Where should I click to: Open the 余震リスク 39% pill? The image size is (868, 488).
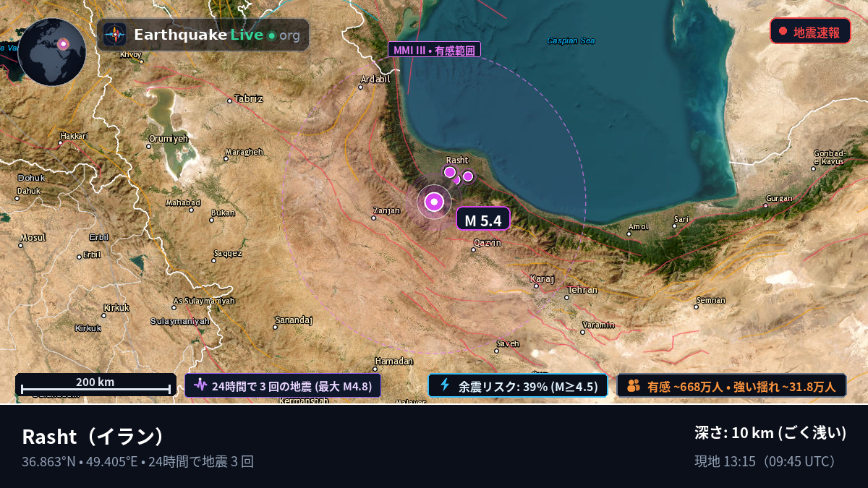tap(518, 385)
